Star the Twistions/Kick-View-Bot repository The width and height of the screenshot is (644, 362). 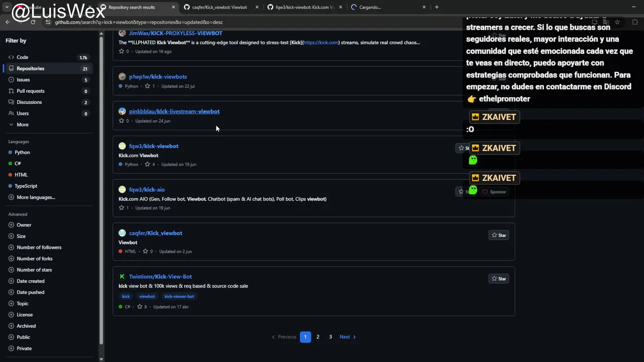tap(499, 279)
